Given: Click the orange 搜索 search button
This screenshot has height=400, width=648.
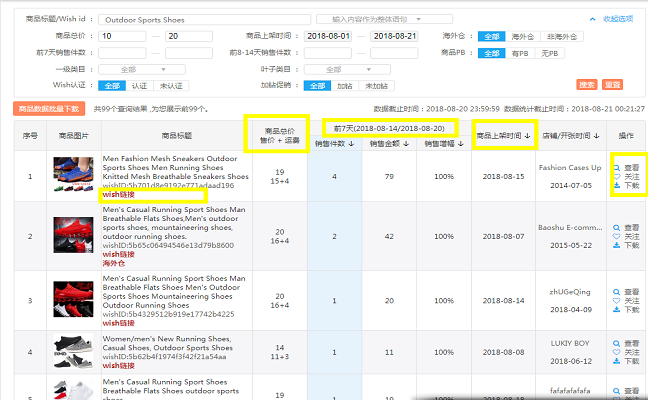Looking at the screenshot, I should [587, 85].
